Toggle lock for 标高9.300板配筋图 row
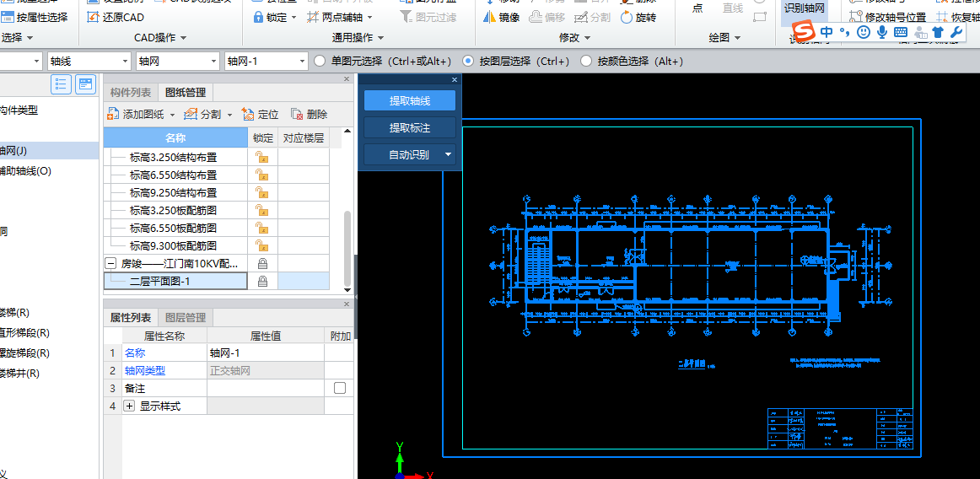Image resolution: width=980 pixels, height=479 pixels. coord(262,245)
